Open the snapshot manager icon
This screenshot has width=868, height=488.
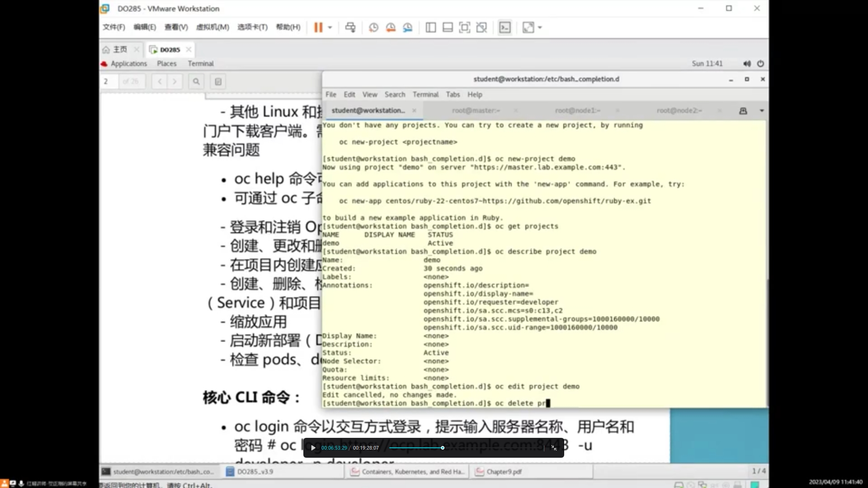click(408, 28)
